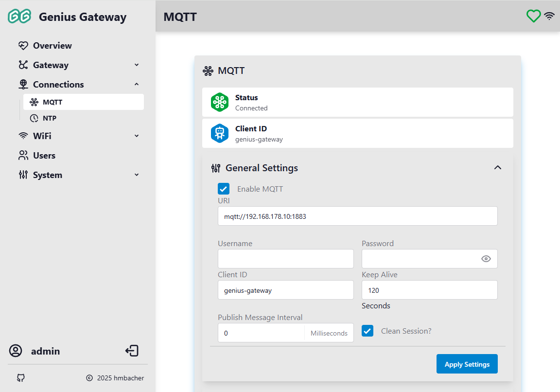Go to the Overview page

[x=52, y=46]
